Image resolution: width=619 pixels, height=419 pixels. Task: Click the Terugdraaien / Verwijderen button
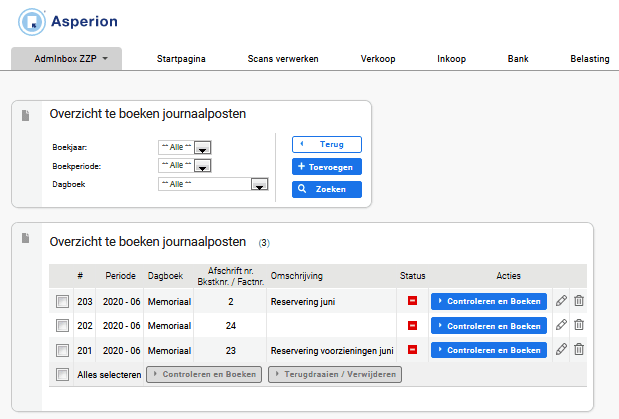(x=335, y=374)
